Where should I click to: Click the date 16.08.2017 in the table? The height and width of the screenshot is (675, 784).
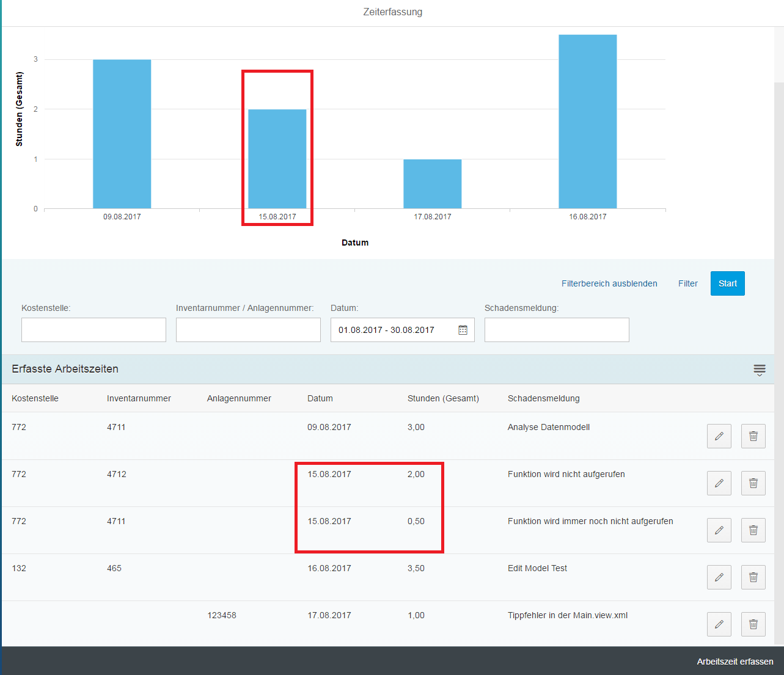coord(329,568)
